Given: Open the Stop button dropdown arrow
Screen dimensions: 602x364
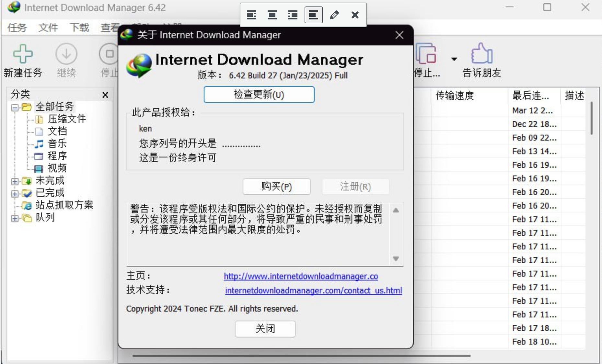Looking at the screenshot, I should pos(454,59).
